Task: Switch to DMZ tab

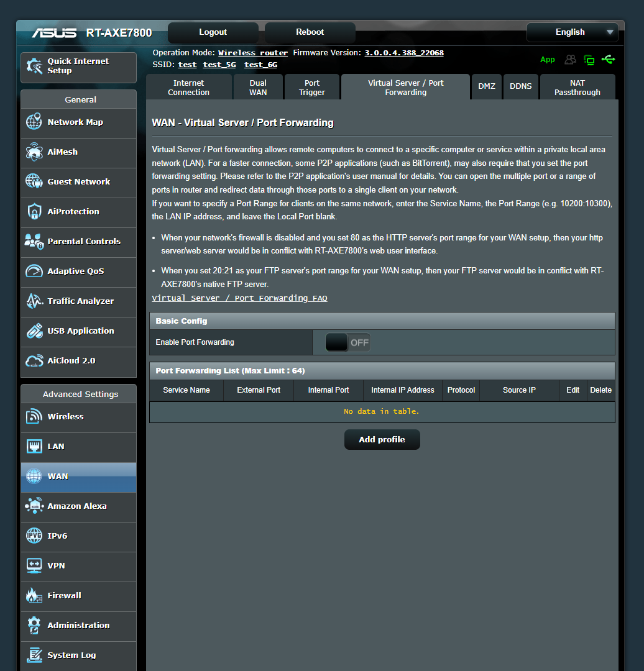Action: pyautogui.click(x=487, y=86)
